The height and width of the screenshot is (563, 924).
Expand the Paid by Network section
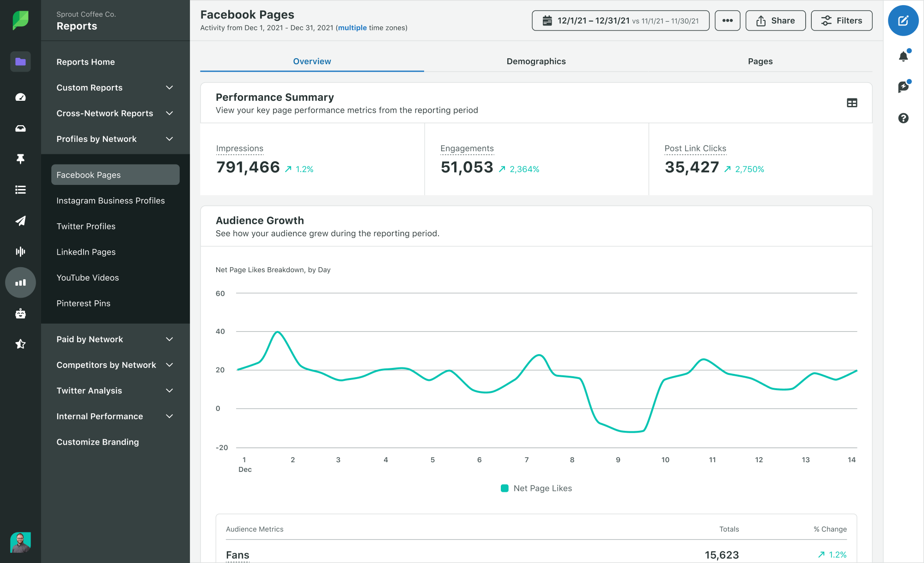tap(169, 339)
